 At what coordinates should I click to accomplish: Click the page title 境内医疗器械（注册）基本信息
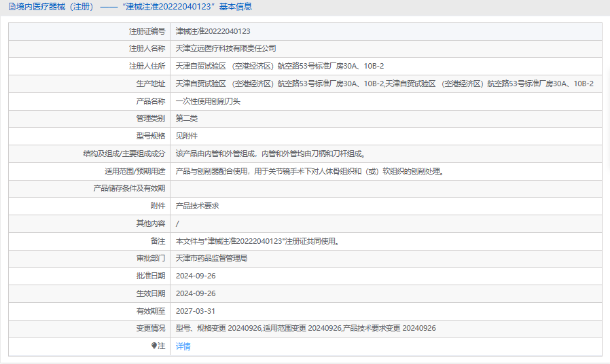click(134, 7)
